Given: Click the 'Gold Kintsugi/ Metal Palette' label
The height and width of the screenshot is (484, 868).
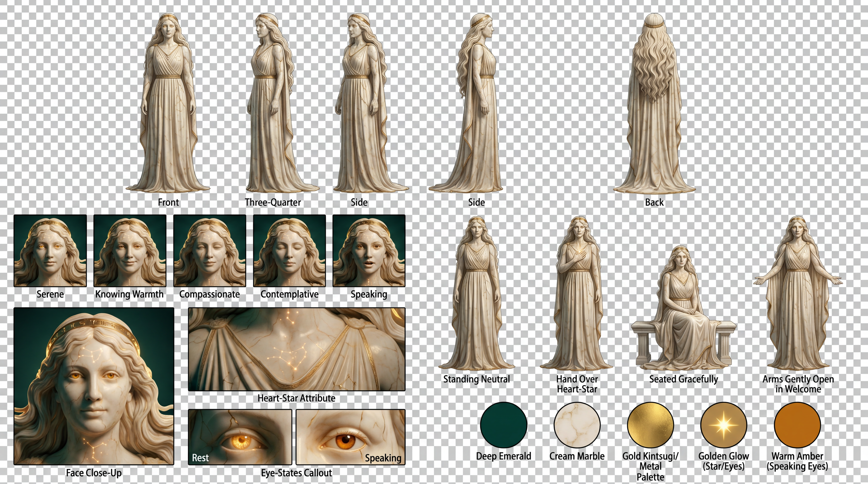Looking at the screenshot, I should tap(650, 467).
